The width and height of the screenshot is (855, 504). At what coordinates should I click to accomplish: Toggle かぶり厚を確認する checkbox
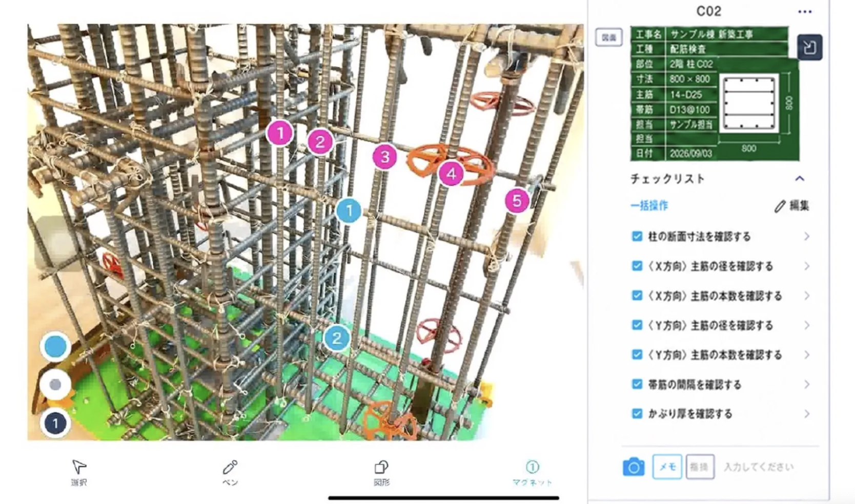(637, 413)
